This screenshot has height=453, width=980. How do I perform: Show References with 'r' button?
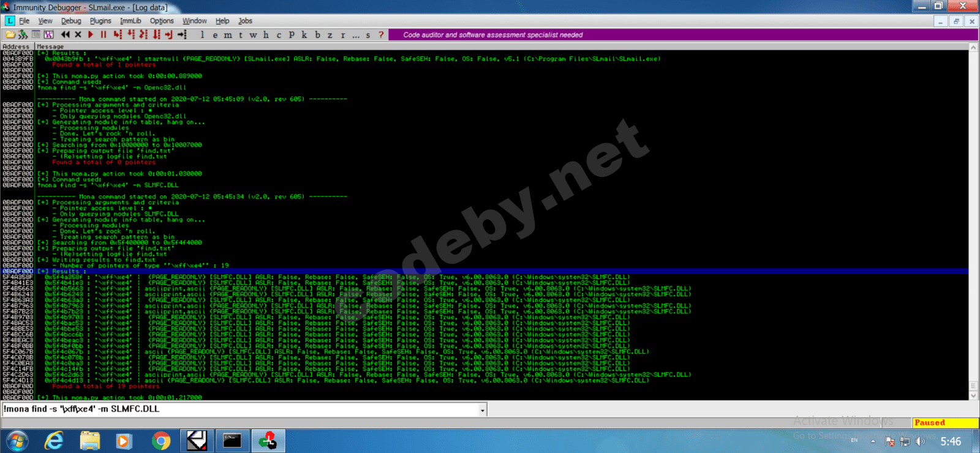pos(343,35)
